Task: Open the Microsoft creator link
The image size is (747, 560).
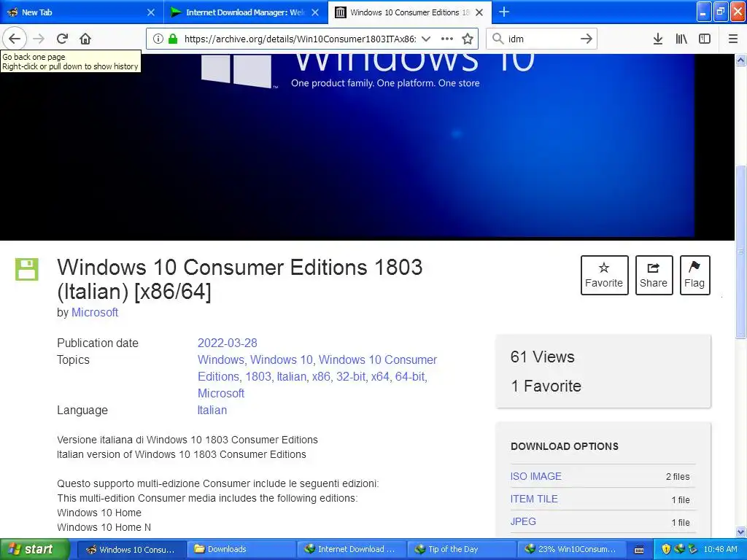Action: click(x=95, y=312)
